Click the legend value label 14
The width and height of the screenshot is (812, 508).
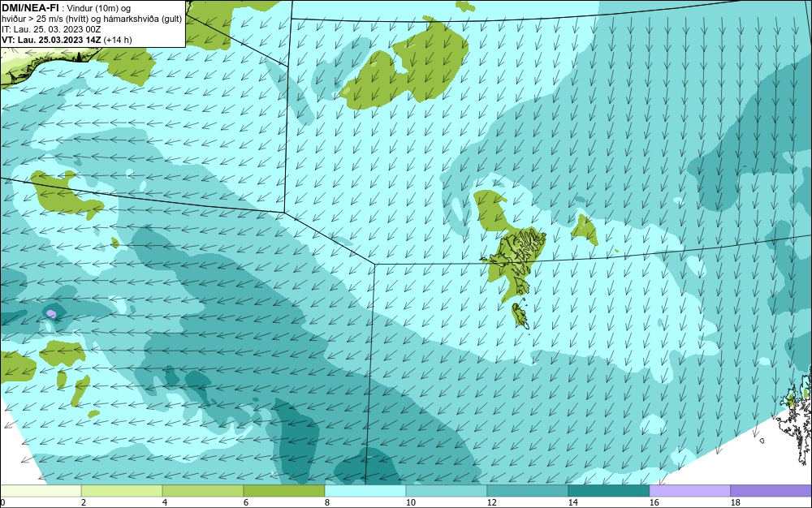click(572, 502)
